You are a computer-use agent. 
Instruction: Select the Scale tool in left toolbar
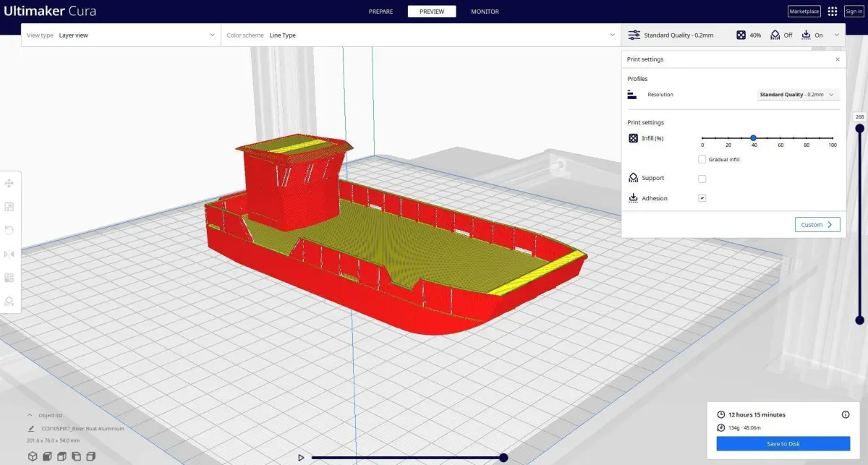(9, 207)
